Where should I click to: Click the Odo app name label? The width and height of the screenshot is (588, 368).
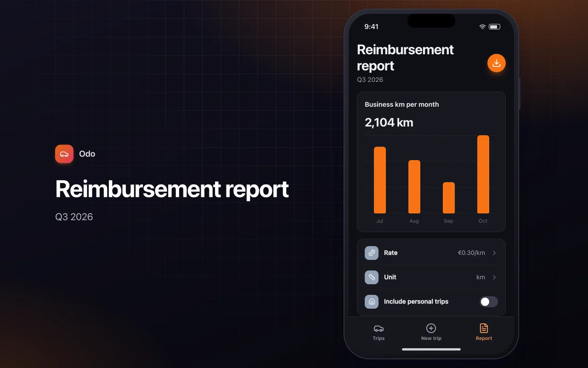87,154
